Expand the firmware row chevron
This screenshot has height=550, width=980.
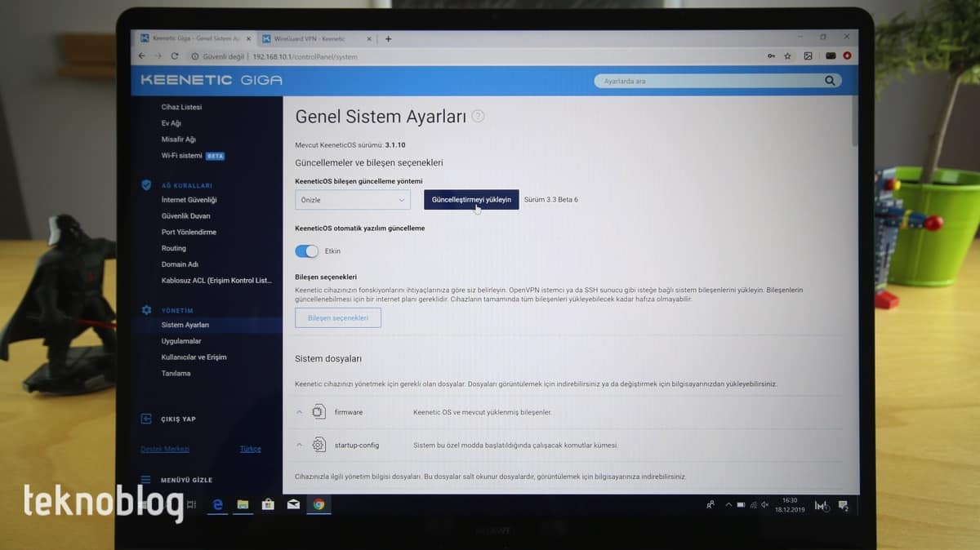click(299, 412)
